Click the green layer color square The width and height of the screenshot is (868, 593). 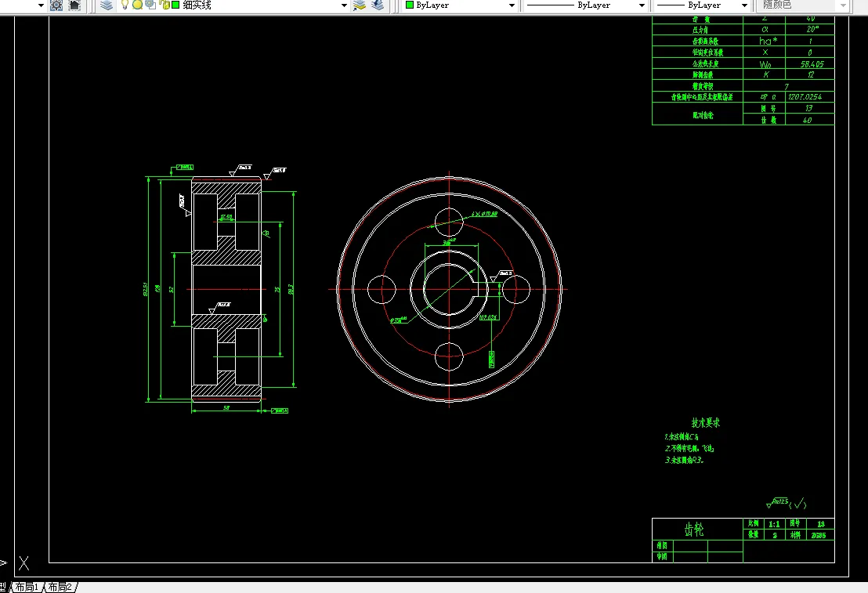pyautogui.click(x=176, y=5)
